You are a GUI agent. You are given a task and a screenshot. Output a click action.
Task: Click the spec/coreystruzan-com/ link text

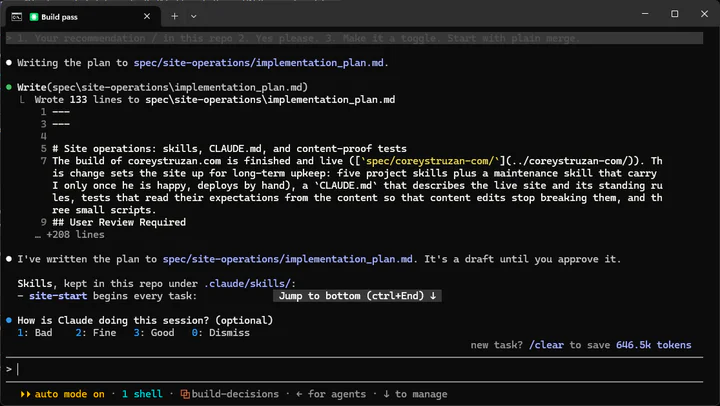click(430, 161)
